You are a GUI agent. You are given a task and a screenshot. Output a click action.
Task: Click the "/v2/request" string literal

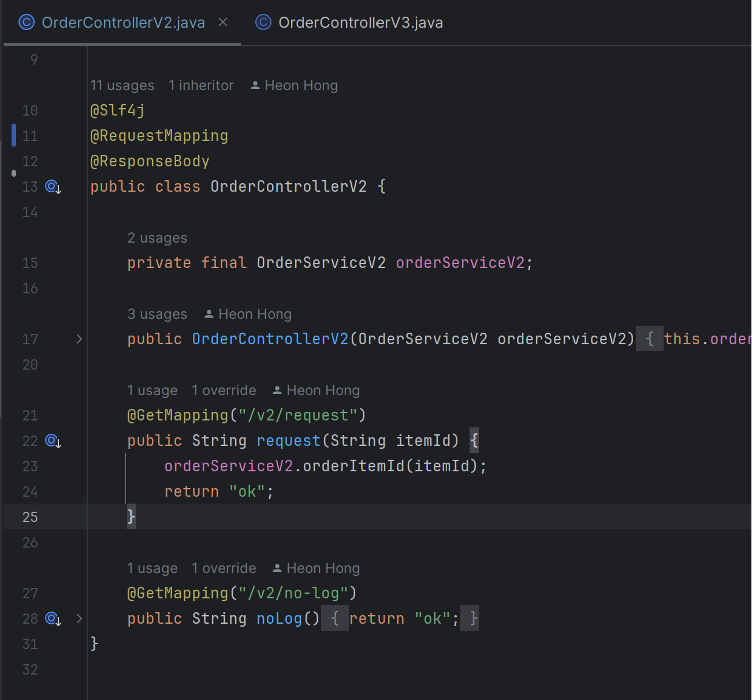[x=298, y=415]
